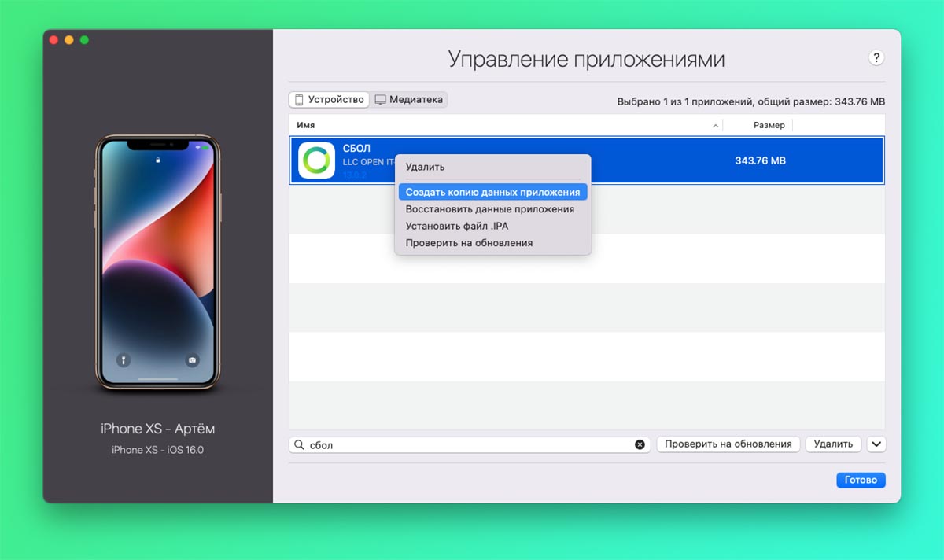Clear the search field with the x icon
Screen dimensions: 944x560
[x=640, y=444]
